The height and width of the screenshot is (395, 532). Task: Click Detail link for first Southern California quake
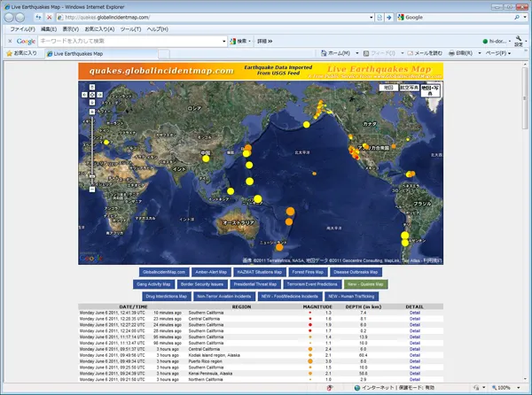[x=415, y=313]
